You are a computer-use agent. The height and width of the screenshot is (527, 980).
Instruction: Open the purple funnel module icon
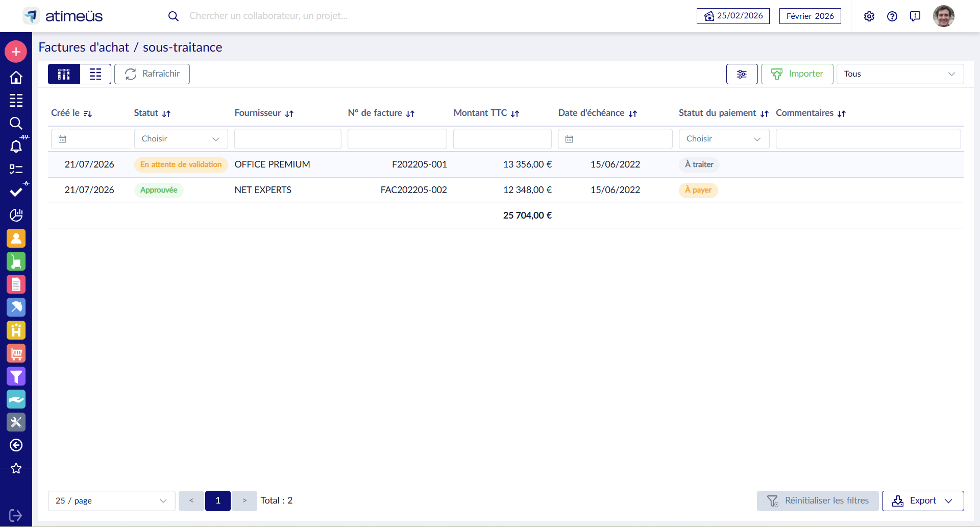point(16,376)
